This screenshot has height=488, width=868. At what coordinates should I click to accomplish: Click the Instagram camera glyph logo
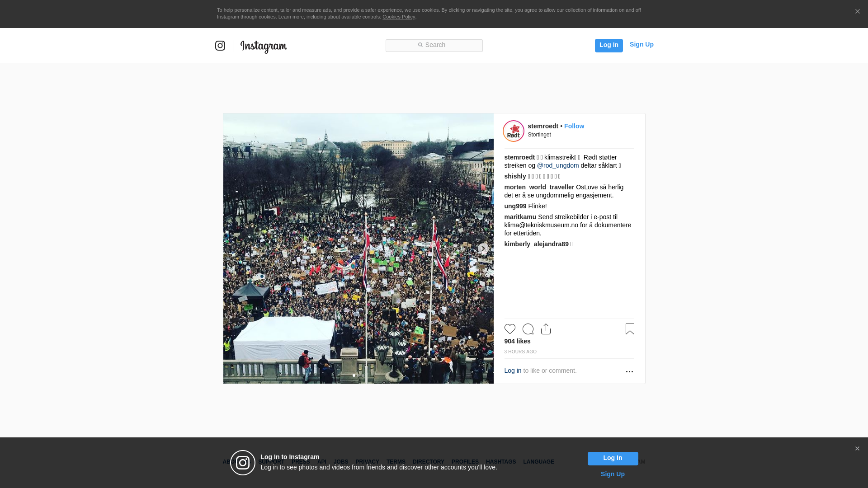coord(220,46)
